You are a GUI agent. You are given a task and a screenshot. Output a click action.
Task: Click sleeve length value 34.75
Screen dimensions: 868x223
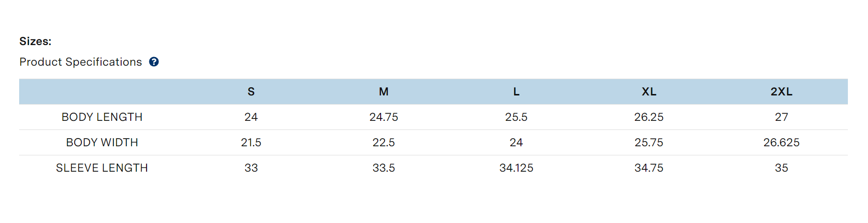pyautogui.click(x=649, y=168)
